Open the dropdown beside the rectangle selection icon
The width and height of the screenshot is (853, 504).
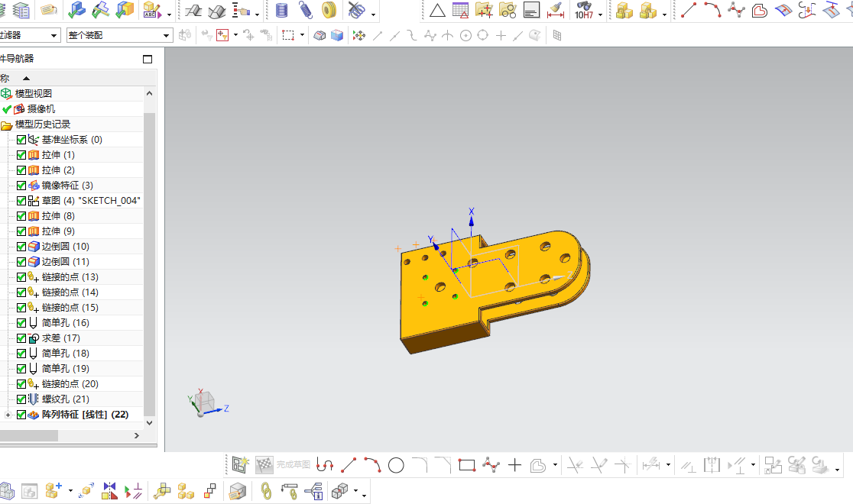tap(302, 35)
